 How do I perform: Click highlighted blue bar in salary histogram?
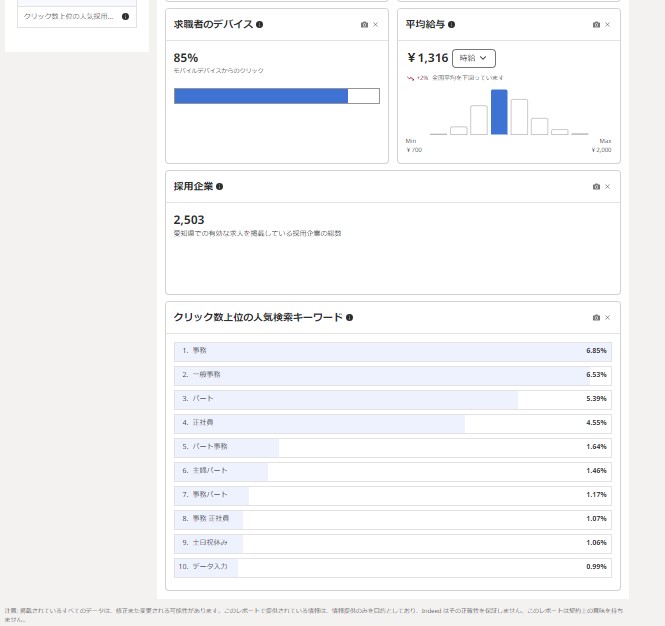tap(499, 112)
